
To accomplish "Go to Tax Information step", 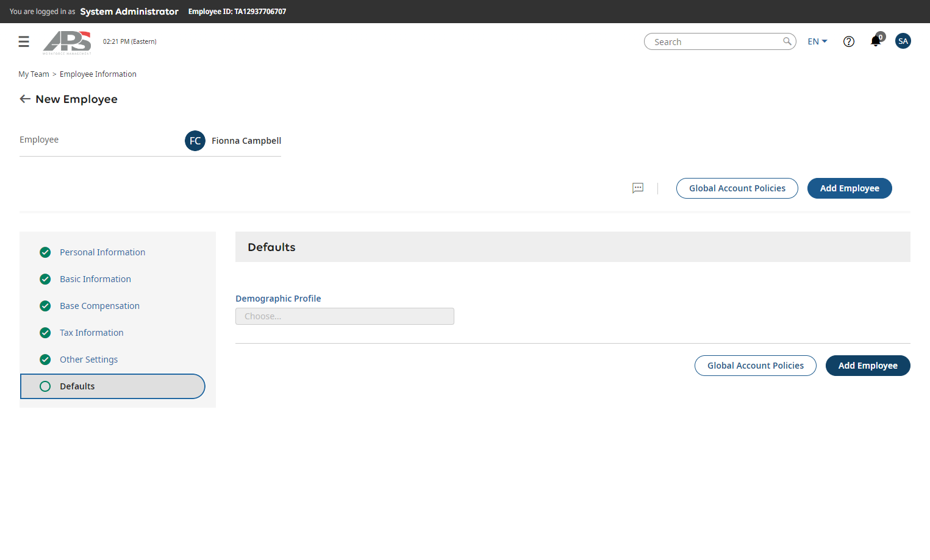I will [x=91, y=333].
